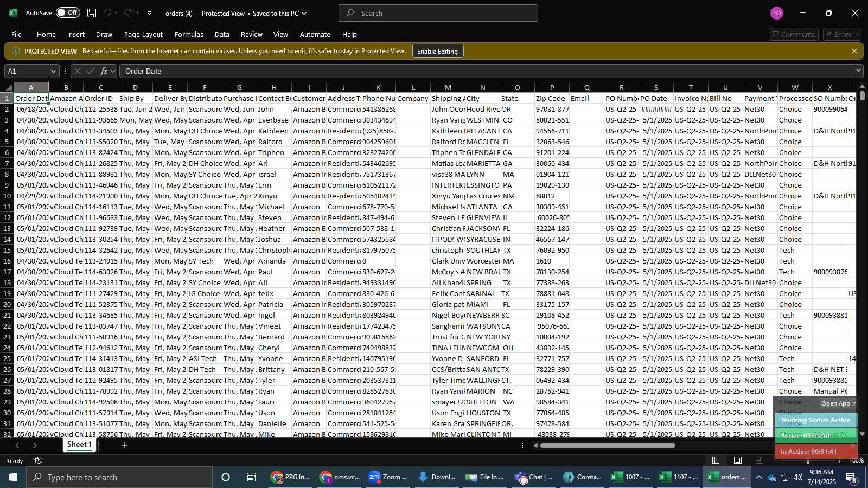This screenshot has width=868, height=488.
Task: Open the Teams Chat taskbar item
Action: point(534,477)
